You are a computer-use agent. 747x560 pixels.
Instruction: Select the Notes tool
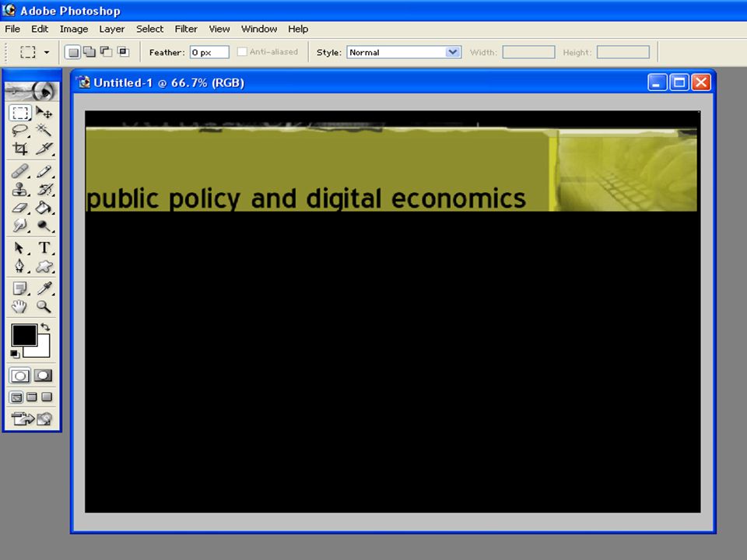(20, 288)
